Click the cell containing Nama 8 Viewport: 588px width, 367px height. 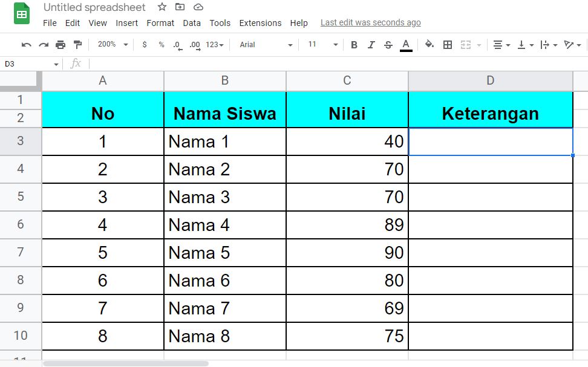(x=225, y=336)
